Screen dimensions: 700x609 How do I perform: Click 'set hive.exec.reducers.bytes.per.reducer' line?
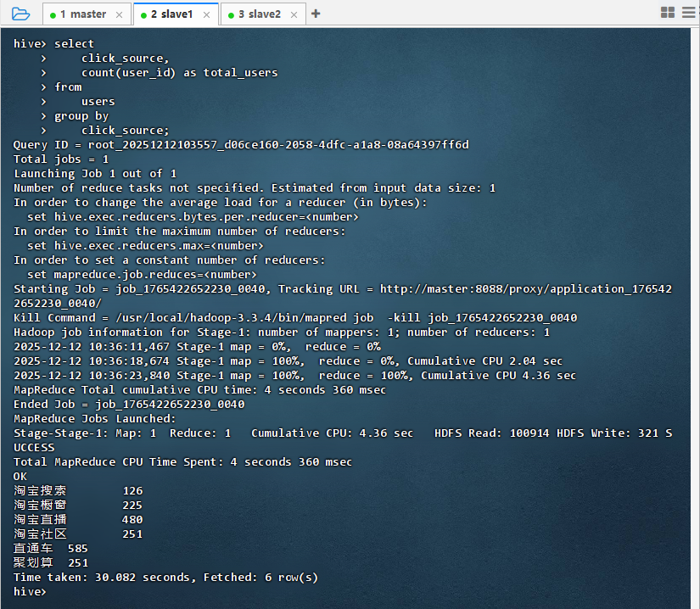[x=193, y=217]
